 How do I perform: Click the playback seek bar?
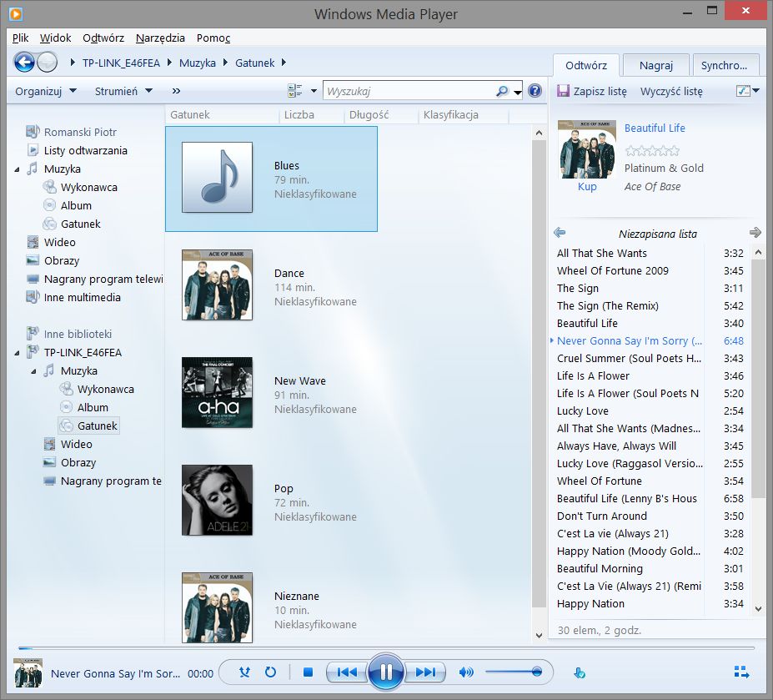tap(386, 647)
